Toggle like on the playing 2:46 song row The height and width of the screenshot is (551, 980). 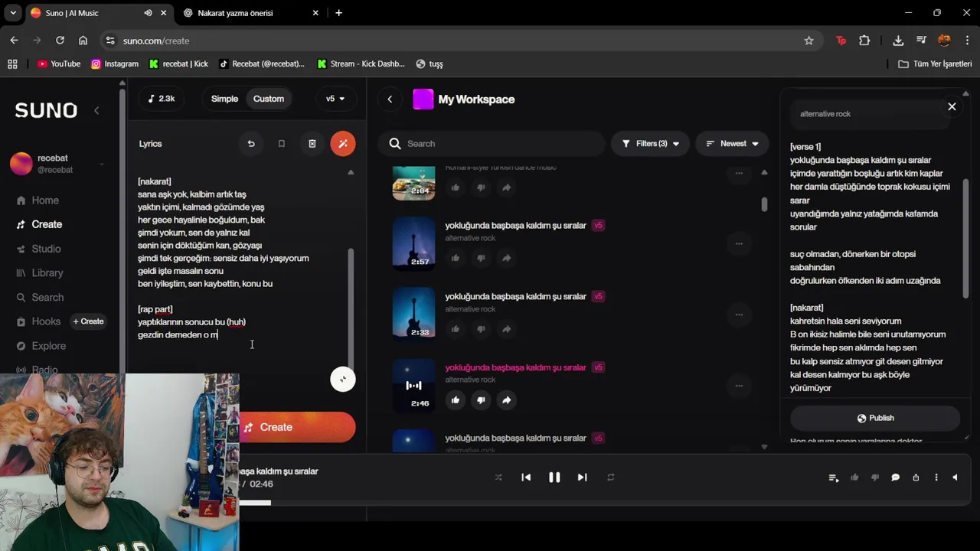[x=456, y=399]
